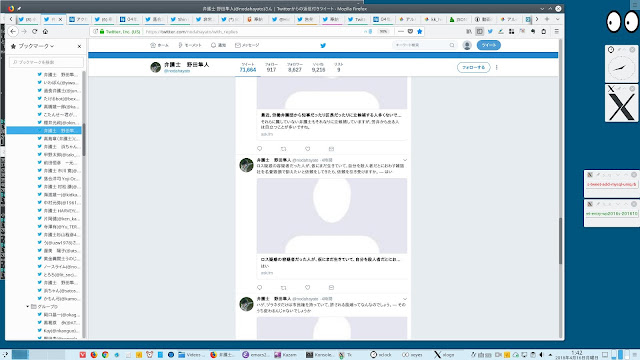Click the direct message icon under second tweet
This screenshot has height=360, width=640.
coord(331,287)
